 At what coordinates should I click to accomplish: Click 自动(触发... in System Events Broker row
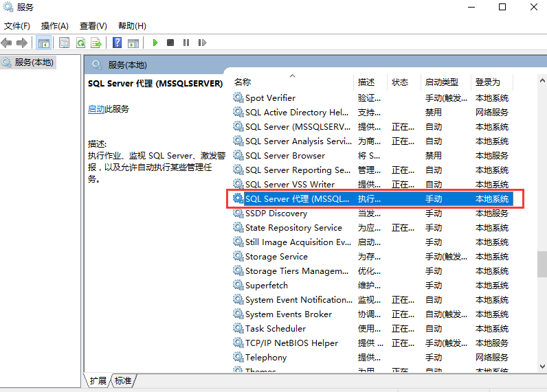coord(446,314)
